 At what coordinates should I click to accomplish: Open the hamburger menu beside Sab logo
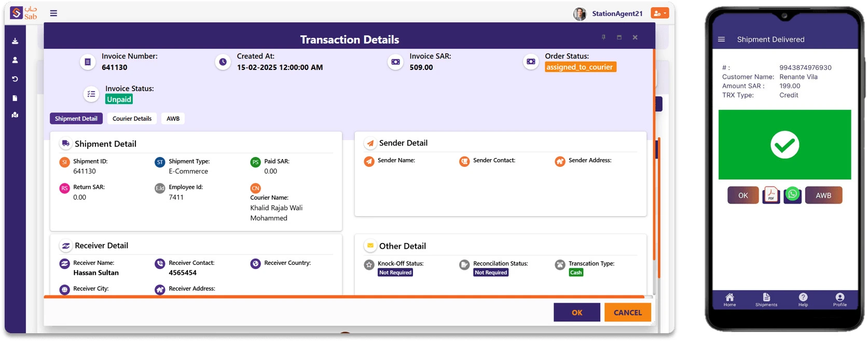point(53,13)
